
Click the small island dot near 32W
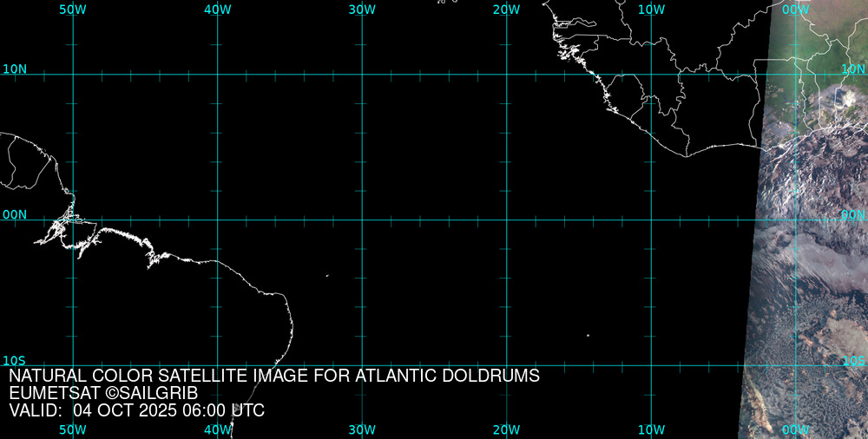(327, 276)
